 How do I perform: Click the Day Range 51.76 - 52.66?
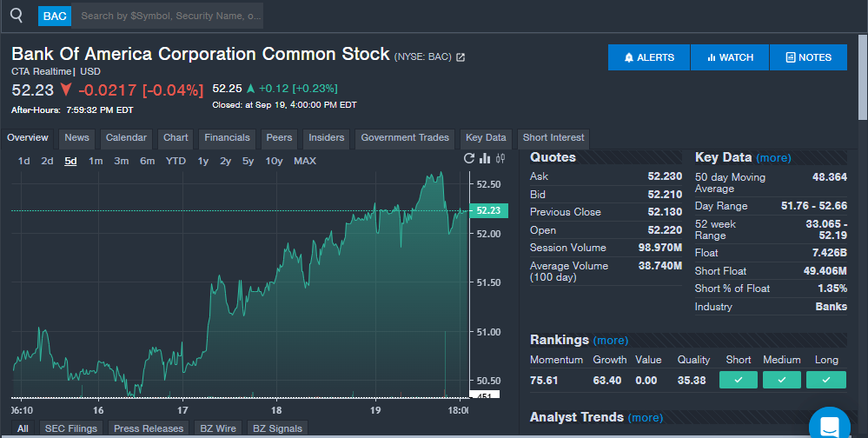[x=814, y=206]
